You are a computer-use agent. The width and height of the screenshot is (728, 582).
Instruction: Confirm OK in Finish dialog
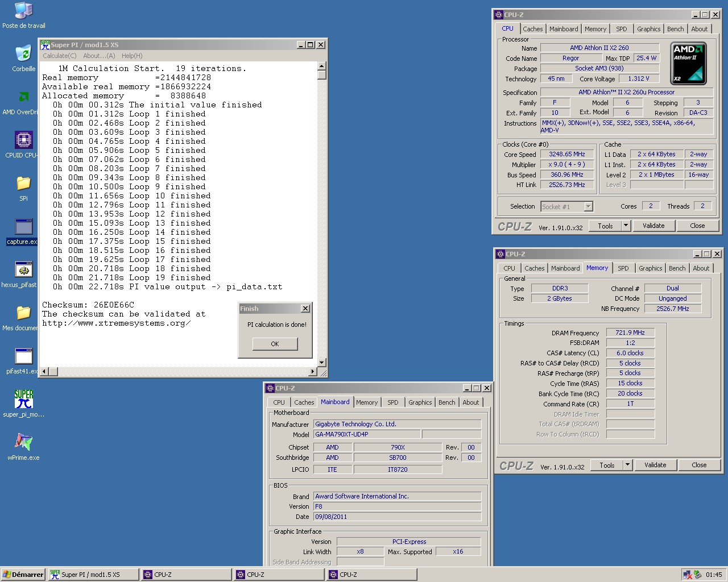275,344
